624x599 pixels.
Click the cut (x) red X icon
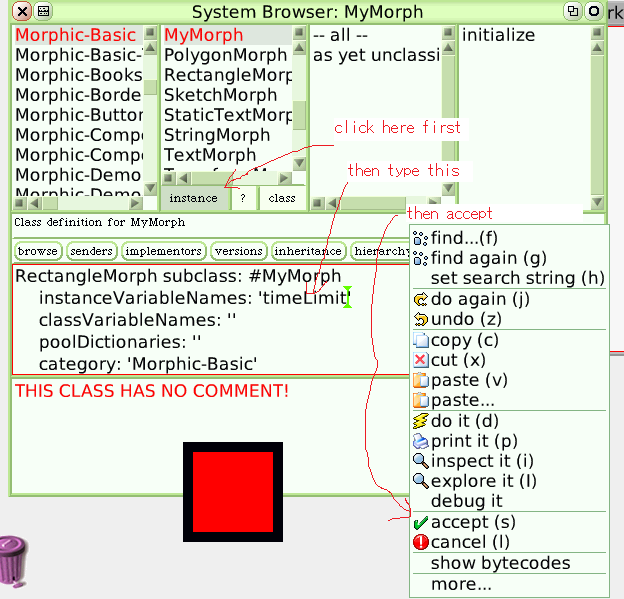coord(420,360)
